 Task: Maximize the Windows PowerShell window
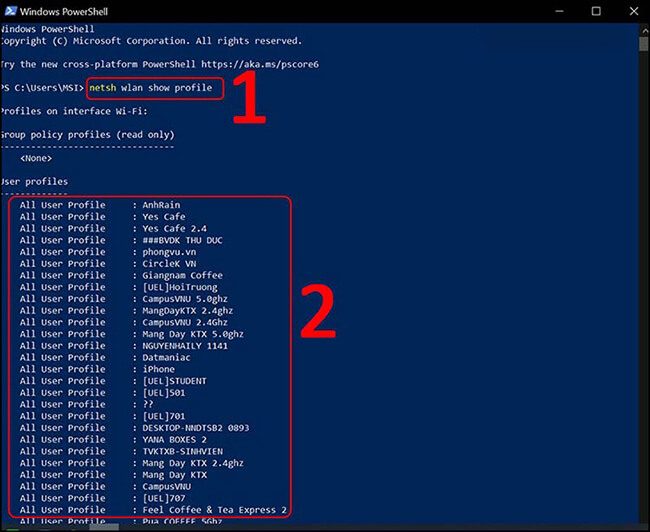click(596, 11)
